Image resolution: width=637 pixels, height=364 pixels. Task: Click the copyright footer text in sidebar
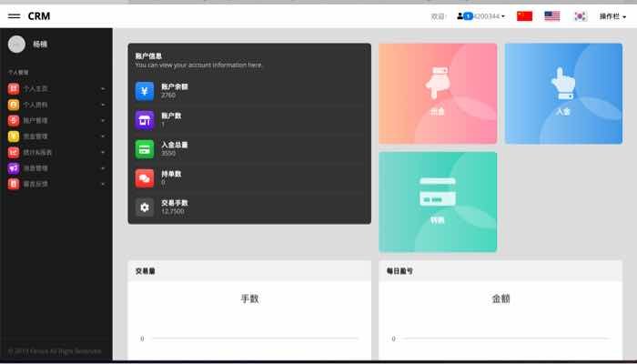pos(55,351)
